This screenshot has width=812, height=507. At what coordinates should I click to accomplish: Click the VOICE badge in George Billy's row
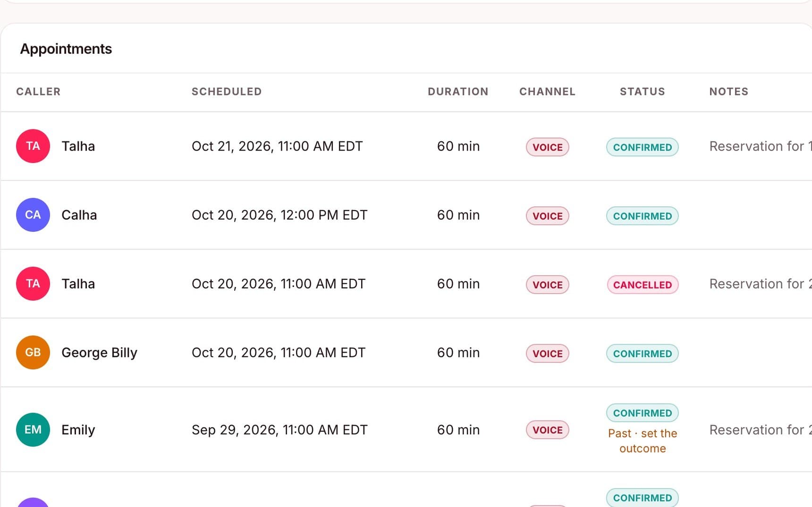coord(548,354)
